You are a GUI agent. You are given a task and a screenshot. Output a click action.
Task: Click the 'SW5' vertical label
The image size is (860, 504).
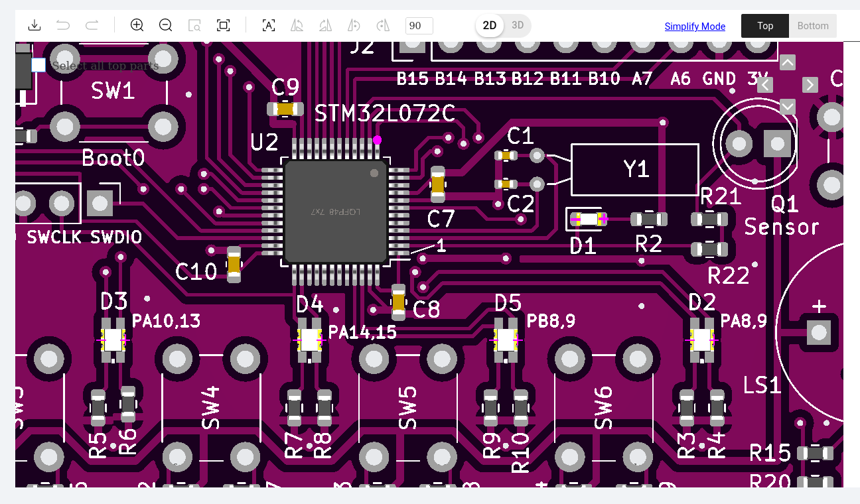pos(408,407)
